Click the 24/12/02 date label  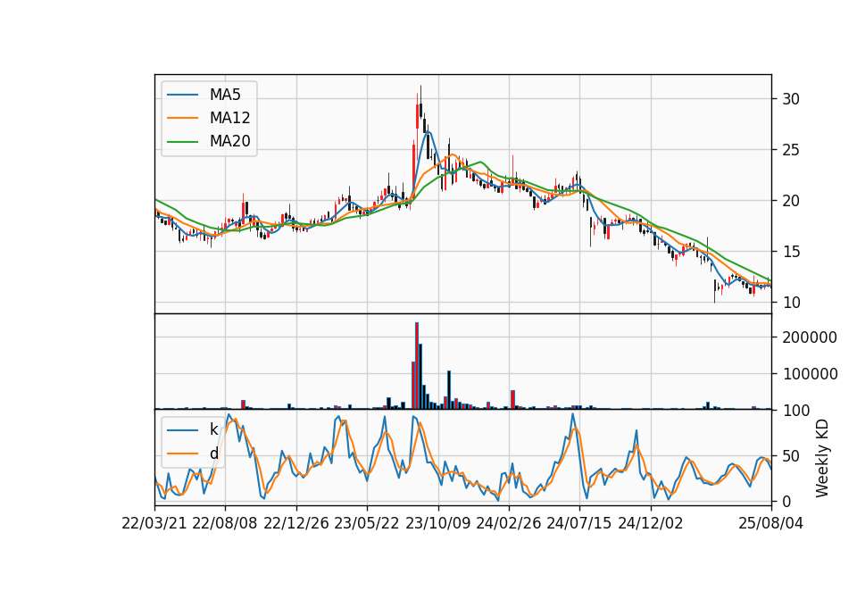click(651, 523)
